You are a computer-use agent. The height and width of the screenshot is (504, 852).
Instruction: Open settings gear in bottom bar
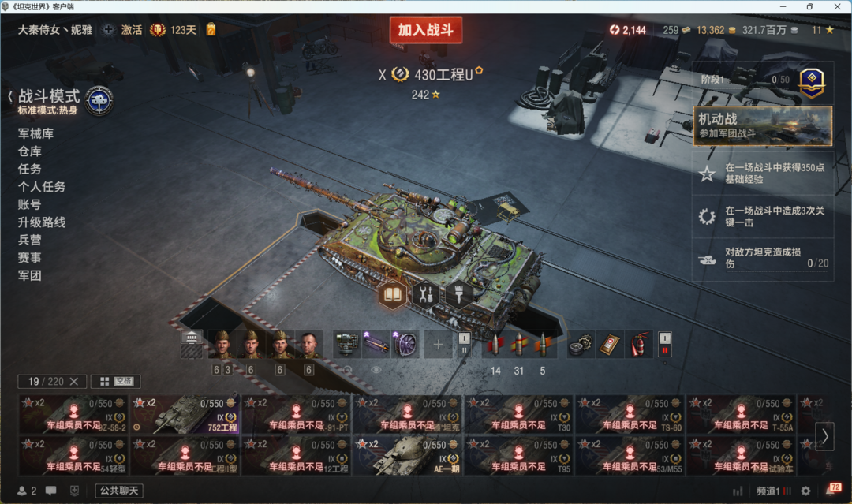pyautogui.click(x=805, y=491)
